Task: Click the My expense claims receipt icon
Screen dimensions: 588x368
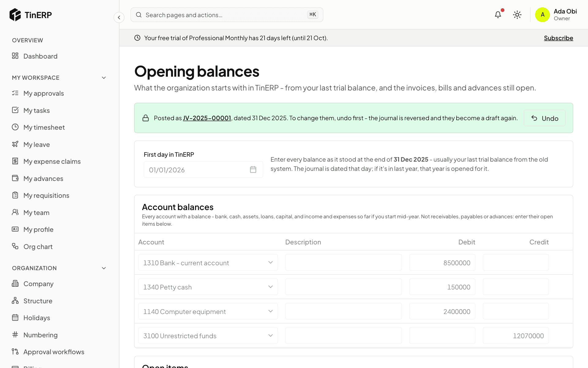Action: tap(15, 161)
